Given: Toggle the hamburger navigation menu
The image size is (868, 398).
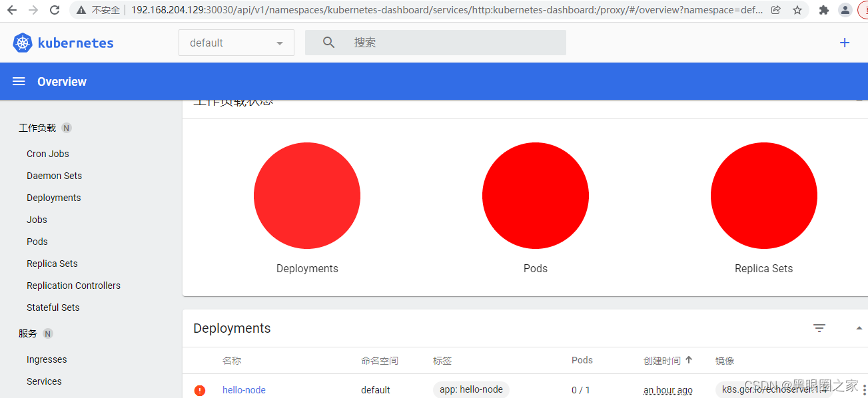Looking at the screenshot, I should (x=19, y=81).
